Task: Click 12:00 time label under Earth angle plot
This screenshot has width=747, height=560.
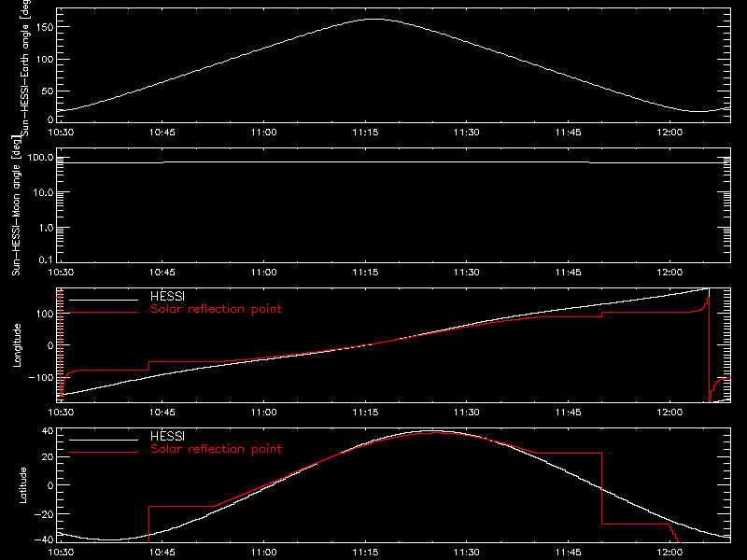Action: pos(669,133)
